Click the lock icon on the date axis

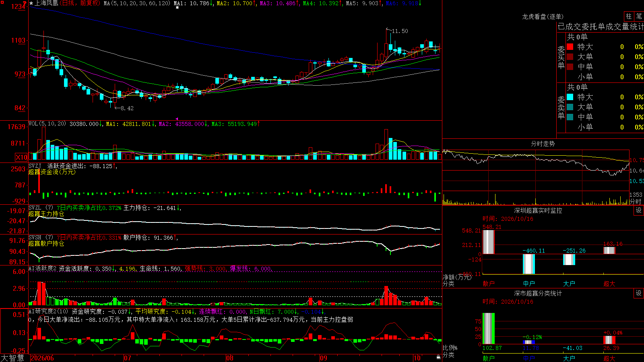coord(439,357)
